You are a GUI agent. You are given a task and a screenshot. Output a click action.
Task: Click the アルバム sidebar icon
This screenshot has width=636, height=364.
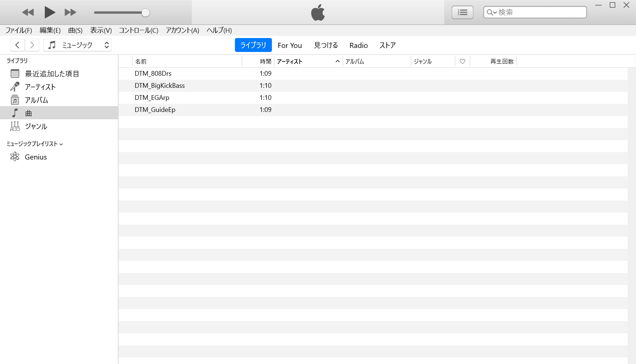pos(15,100)
